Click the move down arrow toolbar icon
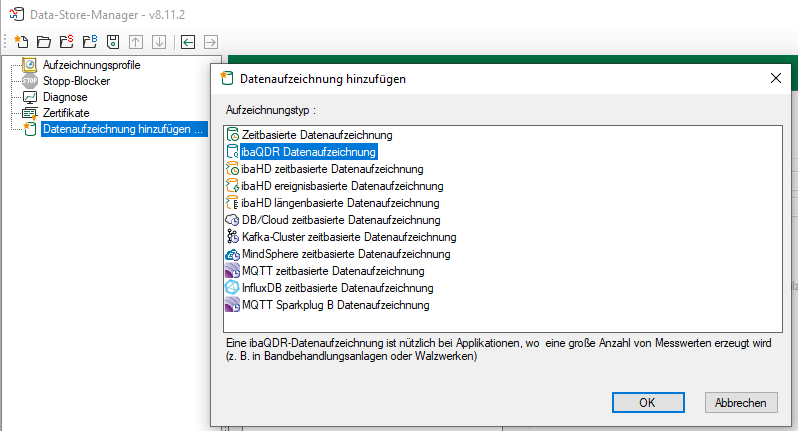This screenshot has height=431, width=798. (x=159, y=42)
